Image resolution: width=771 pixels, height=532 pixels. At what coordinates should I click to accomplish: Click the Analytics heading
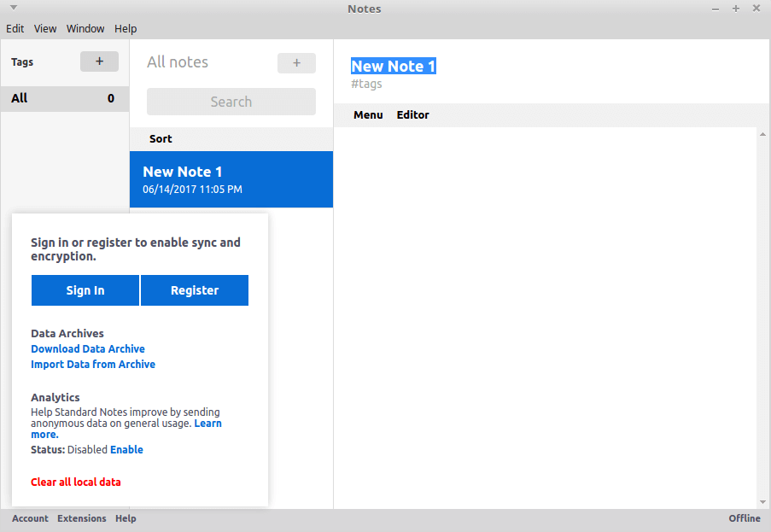click(55, 397)
